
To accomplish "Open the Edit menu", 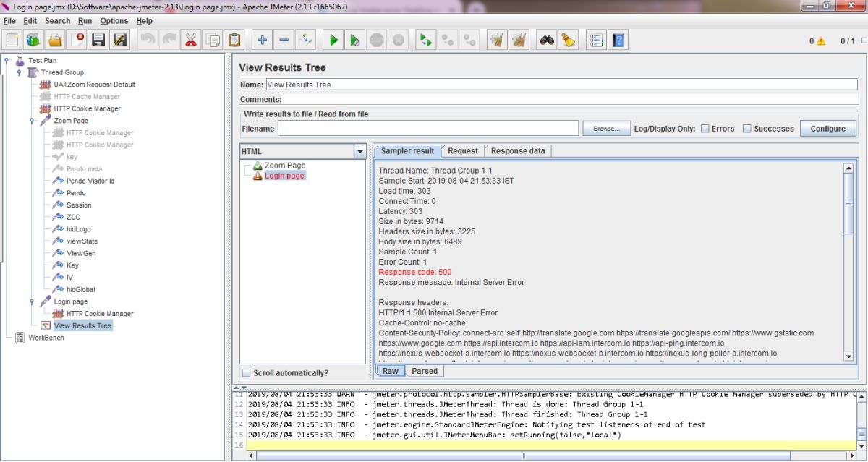I will click(30, 21).
